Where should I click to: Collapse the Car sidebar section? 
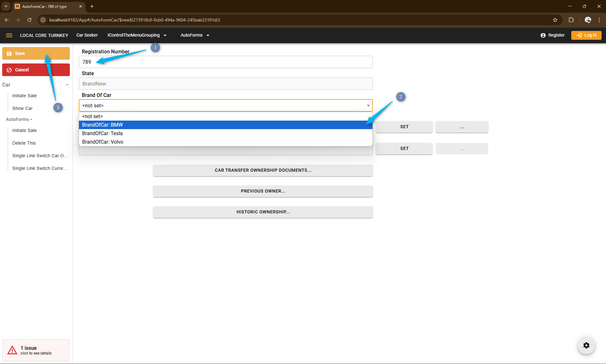click(x=67, y=85)
